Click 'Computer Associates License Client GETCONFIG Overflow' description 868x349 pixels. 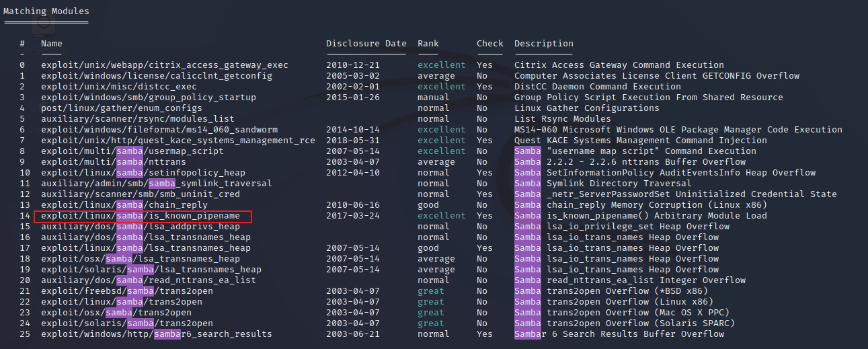coord(657,76)
